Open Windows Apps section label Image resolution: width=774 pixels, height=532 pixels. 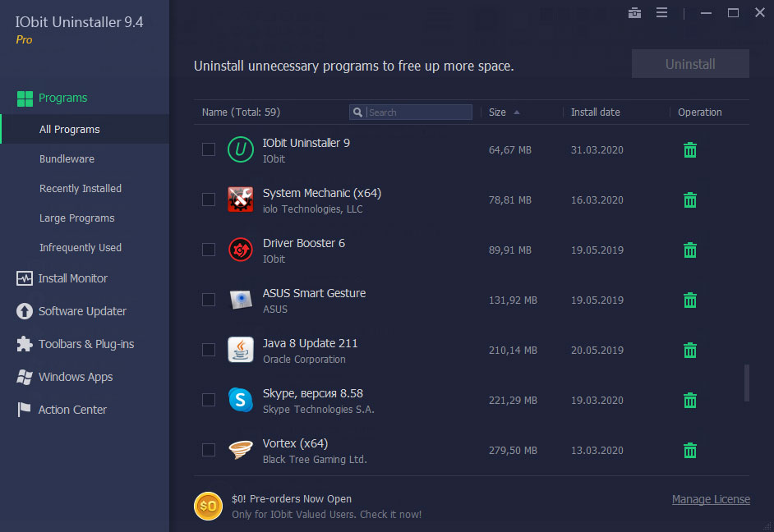pyautogui.click(x=76, y=377)
